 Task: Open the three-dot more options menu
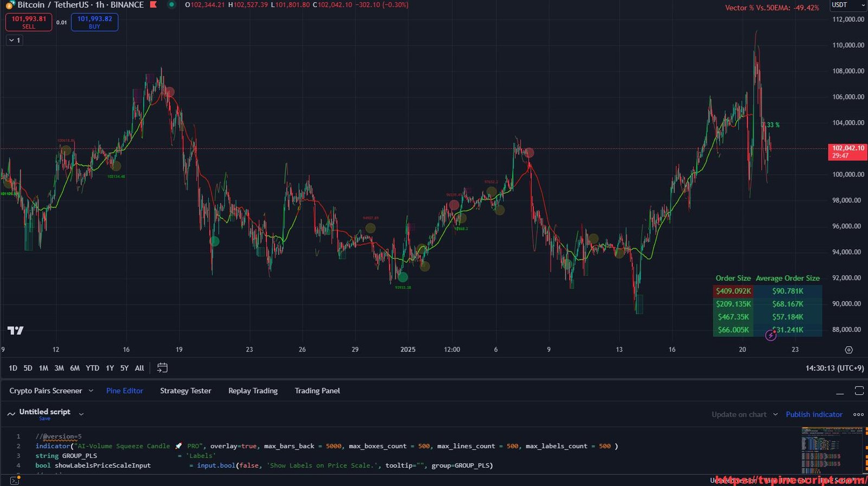pos(858,414)
